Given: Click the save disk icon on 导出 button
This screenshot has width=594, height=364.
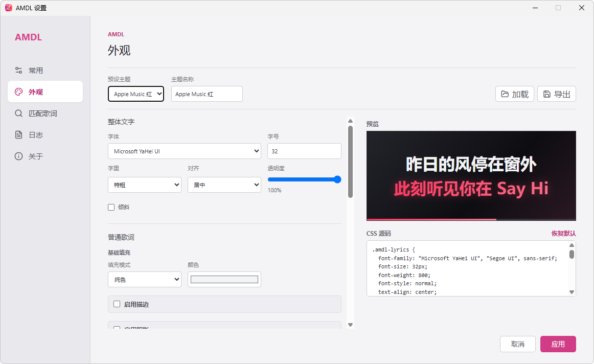Looking at the screenshot, I should 547,94.
